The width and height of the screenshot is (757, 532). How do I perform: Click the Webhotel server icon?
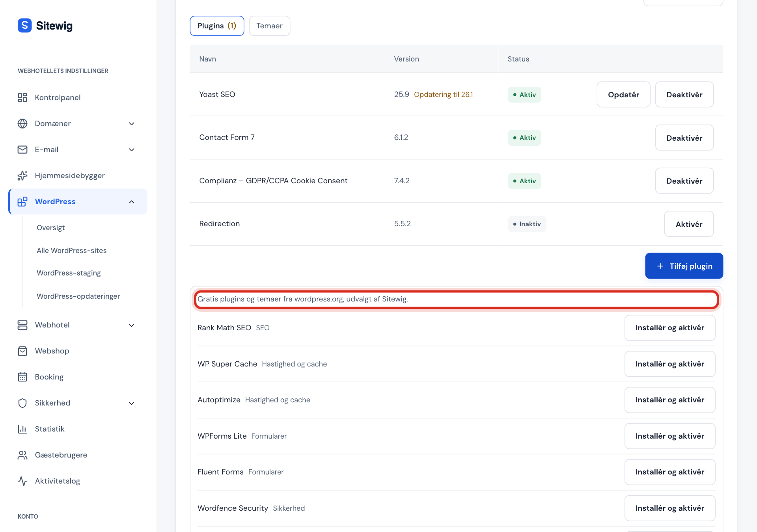click(x=22, y=325)
